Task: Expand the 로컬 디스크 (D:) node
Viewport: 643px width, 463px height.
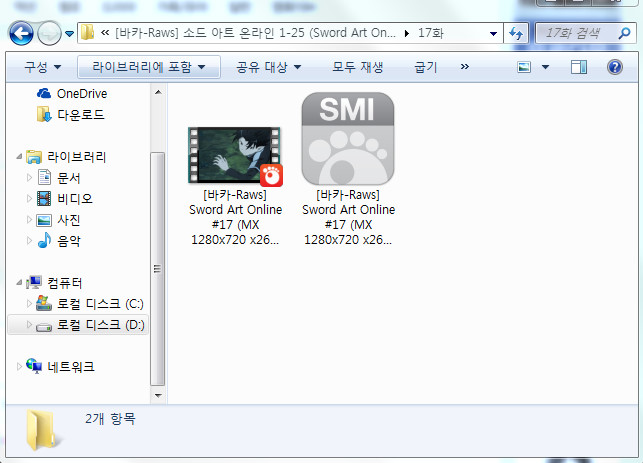Action: [x=29, y=324]
